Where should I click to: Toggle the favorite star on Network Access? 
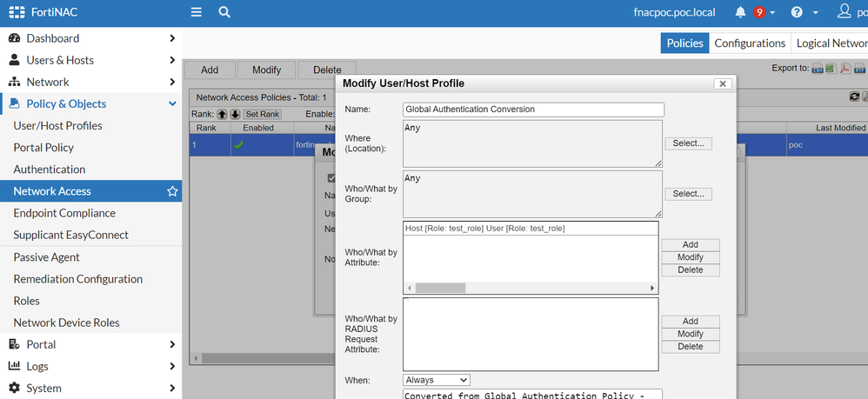click(x=172, y=191)
